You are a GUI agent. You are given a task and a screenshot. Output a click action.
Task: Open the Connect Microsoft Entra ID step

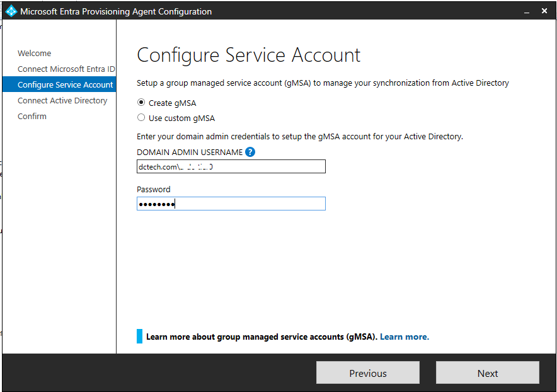59,69
